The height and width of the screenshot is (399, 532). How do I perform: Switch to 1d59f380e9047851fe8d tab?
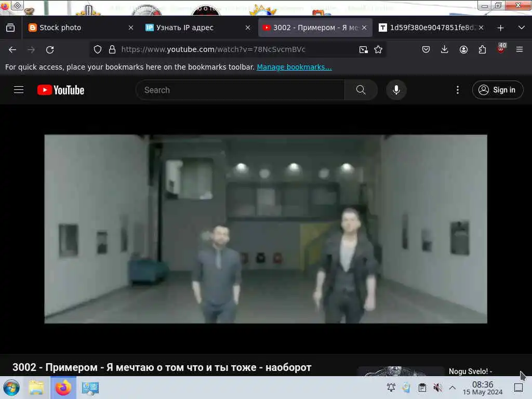click(x=432, y=28)
